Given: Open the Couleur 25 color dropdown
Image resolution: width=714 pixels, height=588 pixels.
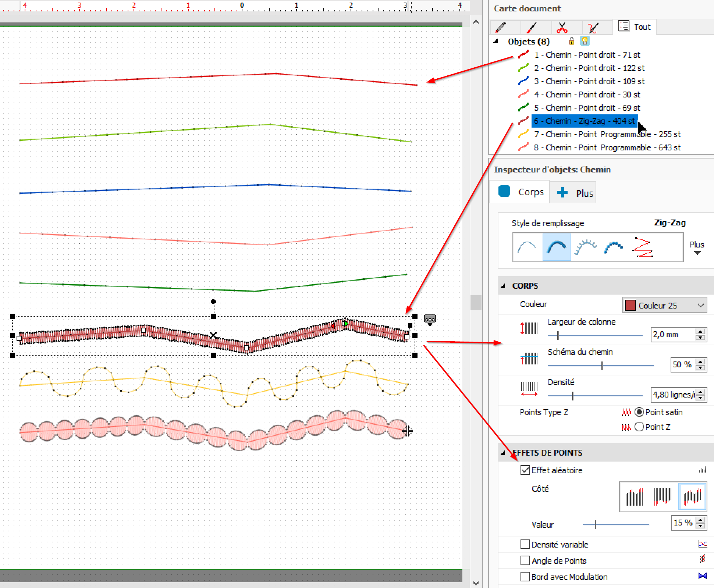Looking at the screenshot, I should tap(664, 305).
